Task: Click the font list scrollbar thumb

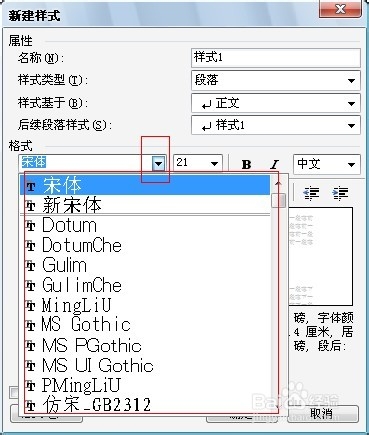Action: pyautogui.click(x=278, y=200)
